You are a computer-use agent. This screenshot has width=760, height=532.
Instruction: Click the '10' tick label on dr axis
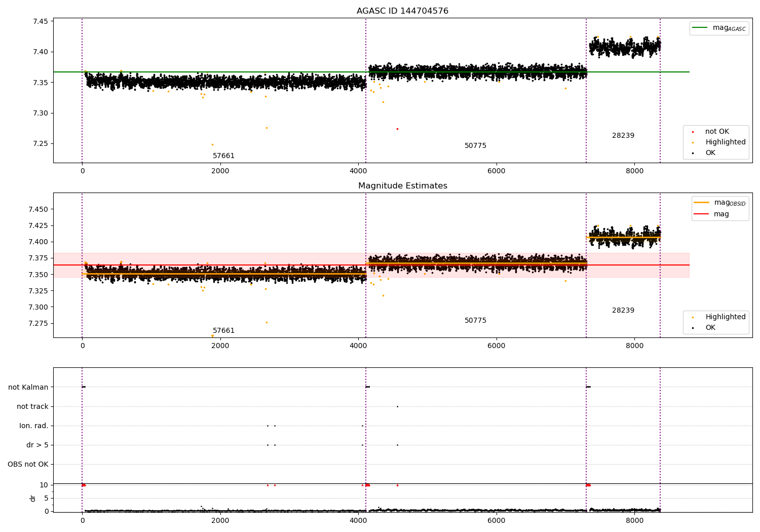coord(44,485)
